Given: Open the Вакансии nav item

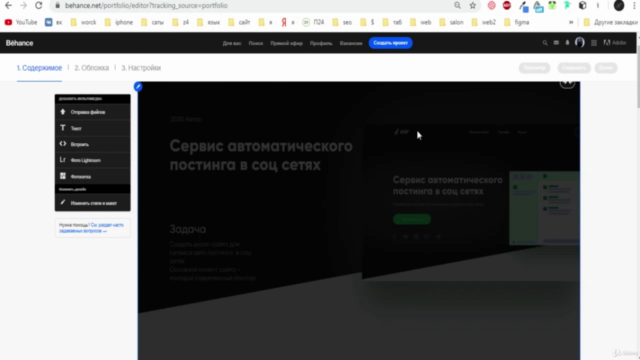Looking at the screenshot, I should tap(351, 43).
